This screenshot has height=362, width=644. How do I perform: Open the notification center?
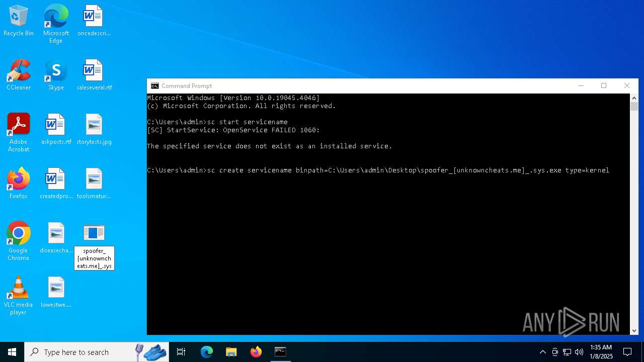[x=627, y=352]
